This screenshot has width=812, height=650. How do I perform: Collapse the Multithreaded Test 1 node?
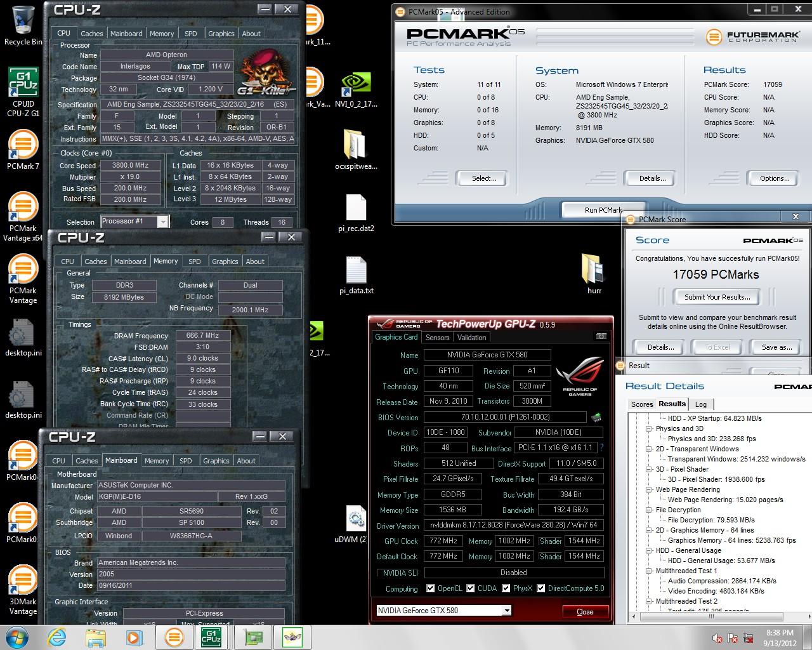click(649, 571)
